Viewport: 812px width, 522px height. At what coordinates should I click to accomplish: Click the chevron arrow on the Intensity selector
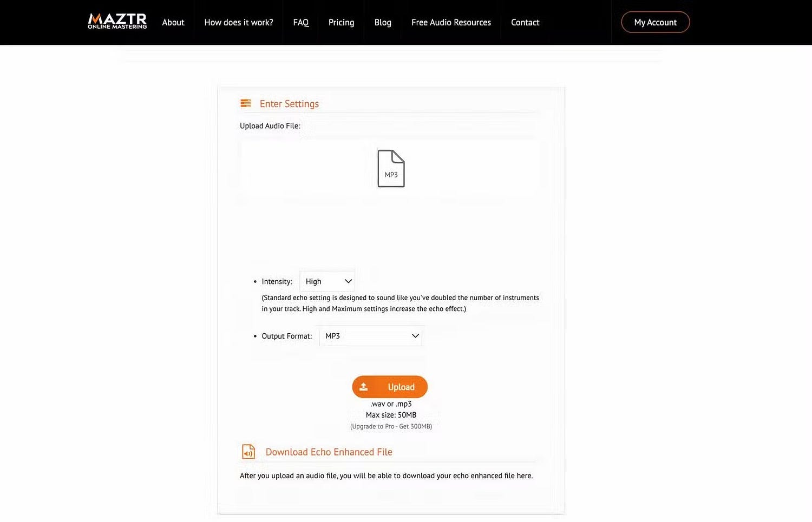click(346, 281)
